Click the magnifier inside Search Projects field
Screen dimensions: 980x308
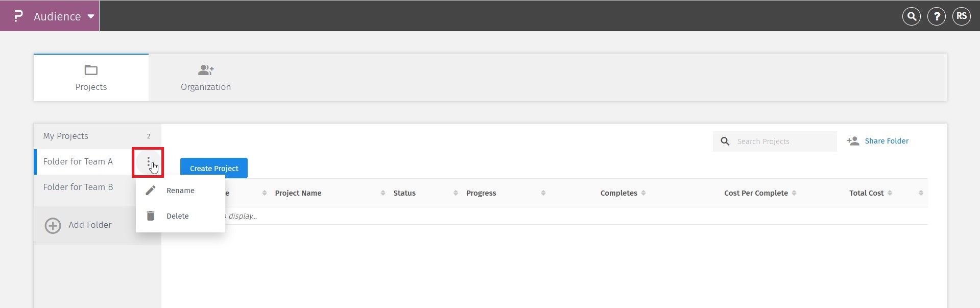click(x=725, y=141)
